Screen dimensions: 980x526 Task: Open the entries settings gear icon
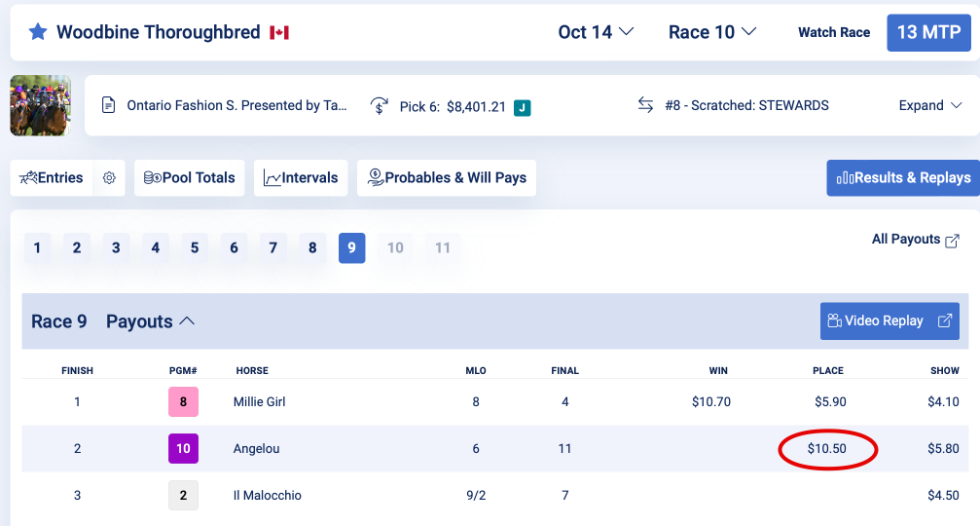(x=109, y=177)
